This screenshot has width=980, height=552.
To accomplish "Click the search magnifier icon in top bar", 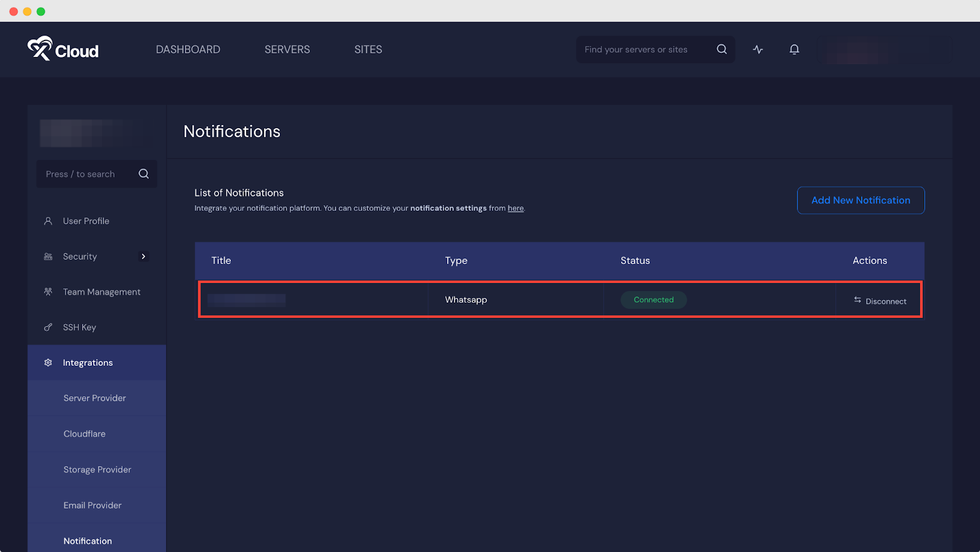I will coord(722,49).
